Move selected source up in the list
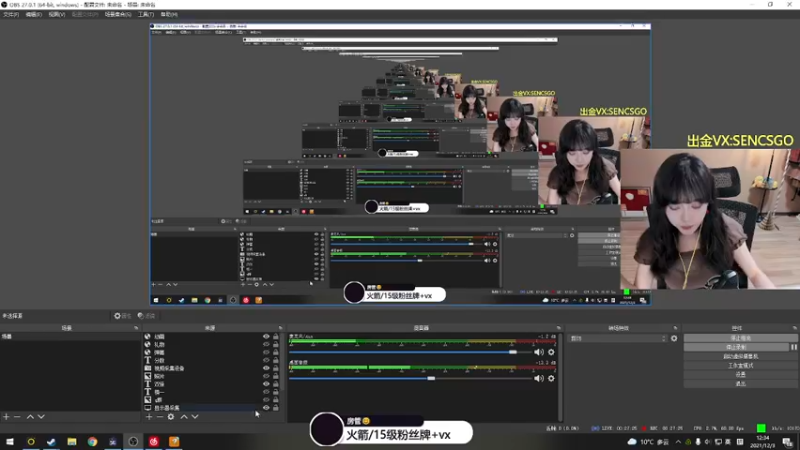800x450 pixels. (184, 417)
